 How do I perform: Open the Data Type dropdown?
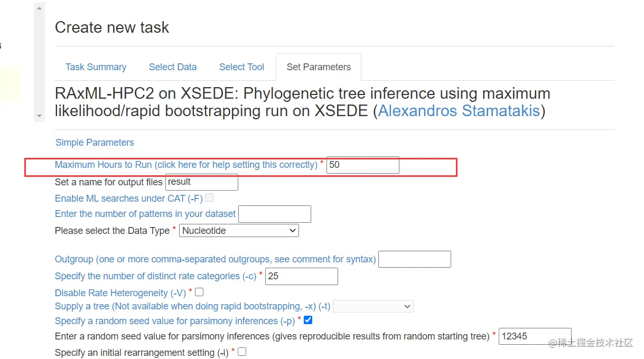239,231
